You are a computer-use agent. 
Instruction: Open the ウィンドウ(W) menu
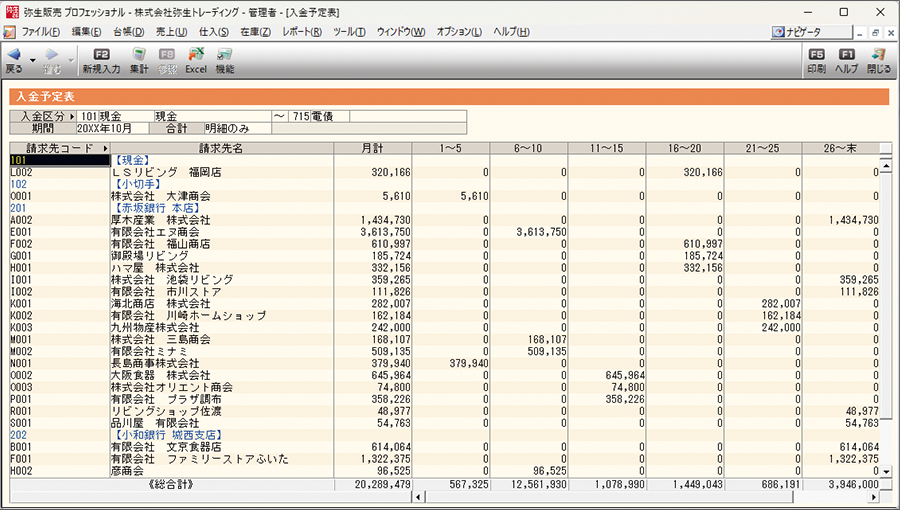coord(401,32)
